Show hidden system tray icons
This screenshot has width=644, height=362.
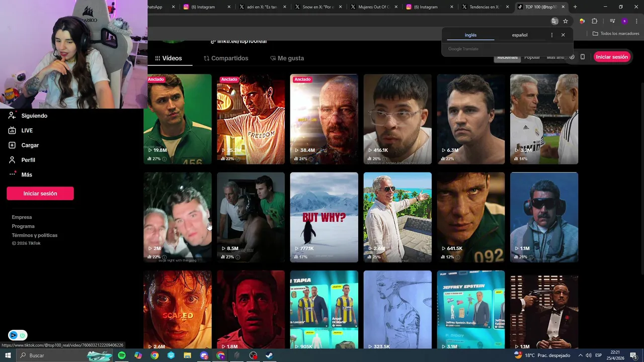(x=580, y=355)
